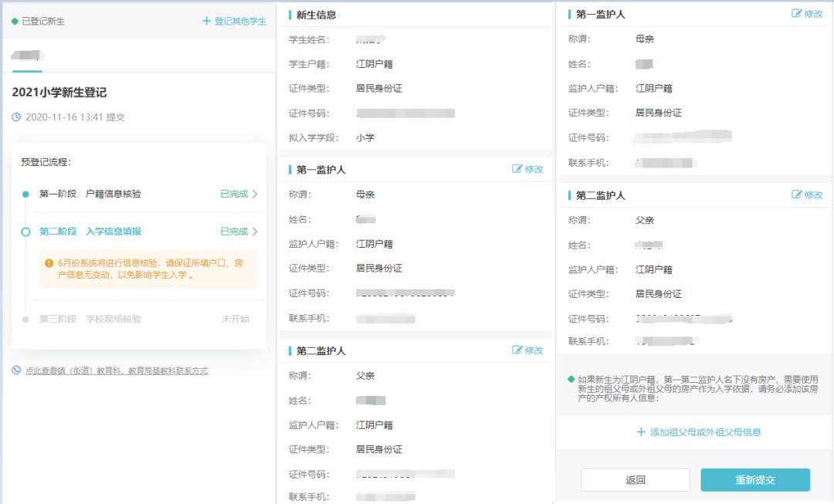The width and height of the screenshot is (834, 504).
Task: Click green dot beside 已登记新生
Action: click(x=15, y=22)
